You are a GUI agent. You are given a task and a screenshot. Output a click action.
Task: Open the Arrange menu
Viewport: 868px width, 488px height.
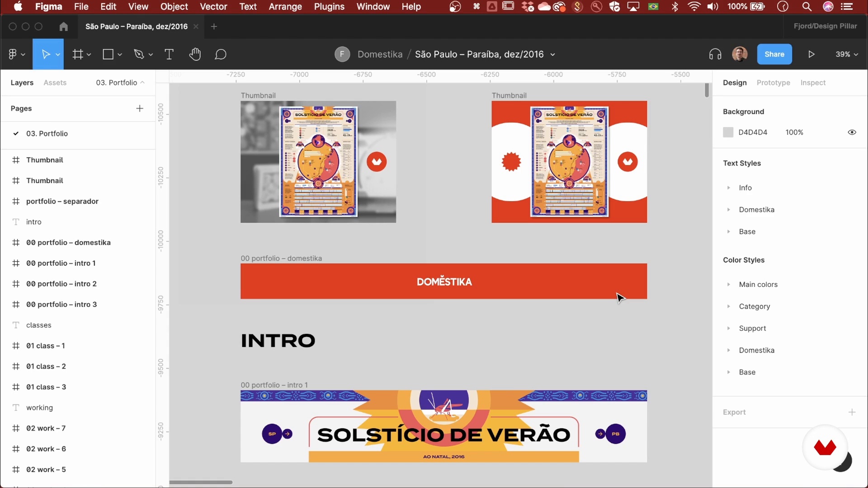click(x=285, y=7)
